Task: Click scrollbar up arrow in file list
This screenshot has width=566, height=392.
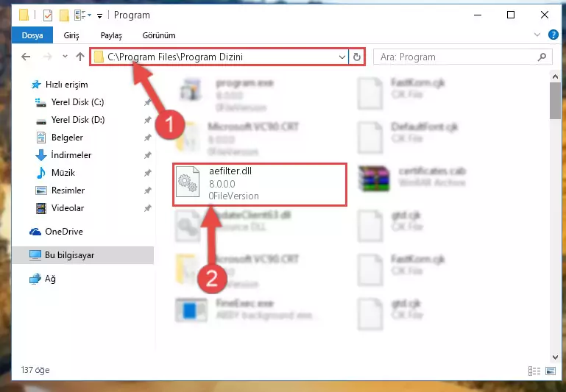Action: (x=555, y=76)
